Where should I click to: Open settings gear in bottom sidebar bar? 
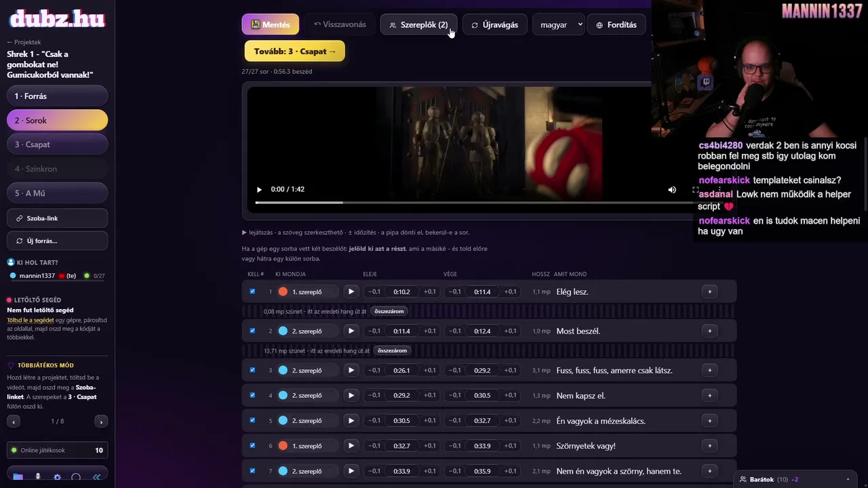pos(57,477)
